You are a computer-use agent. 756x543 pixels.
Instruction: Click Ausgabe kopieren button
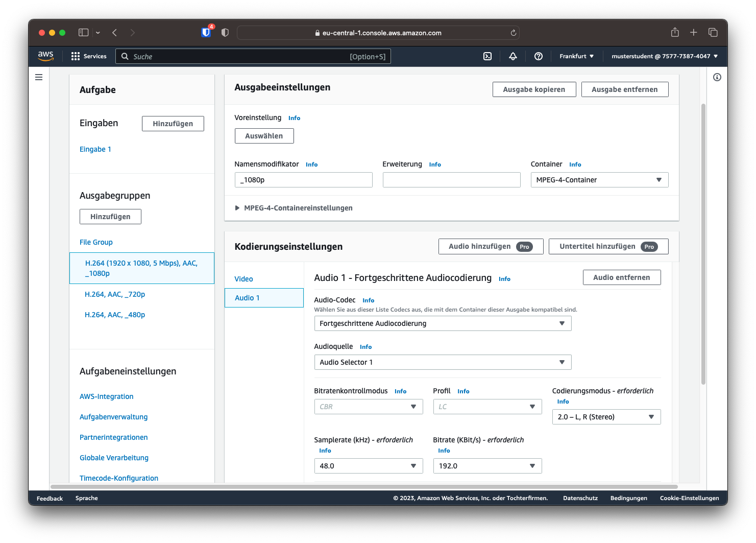click(x=534, y=89)
